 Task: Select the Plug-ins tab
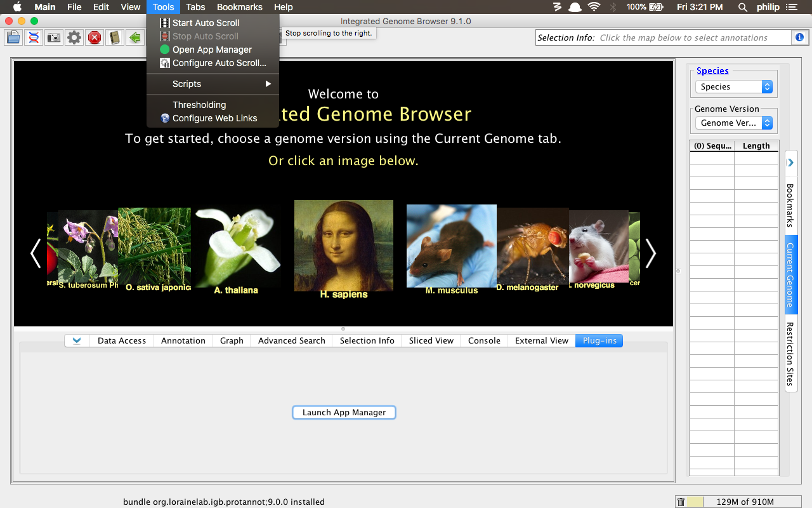point(599,341)
